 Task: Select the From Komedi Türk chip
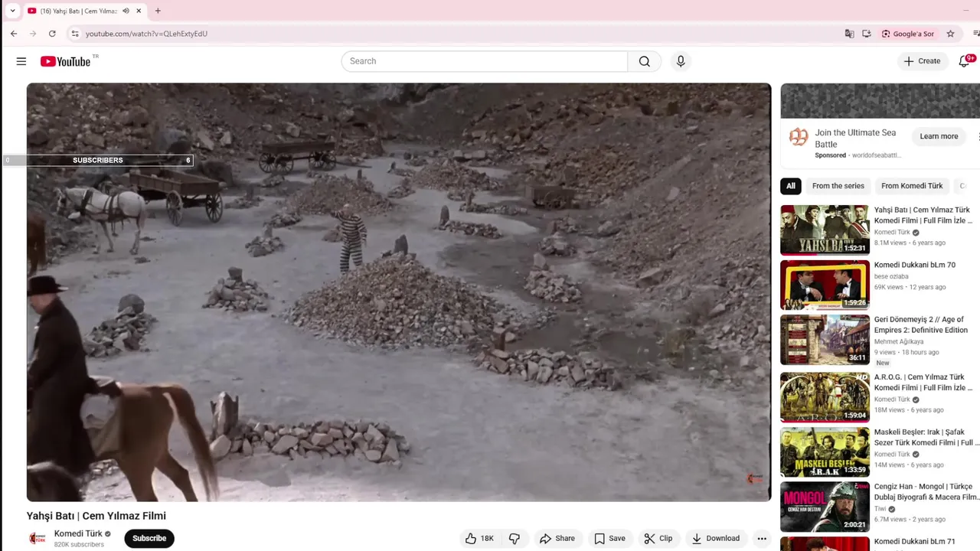point(912,186)
